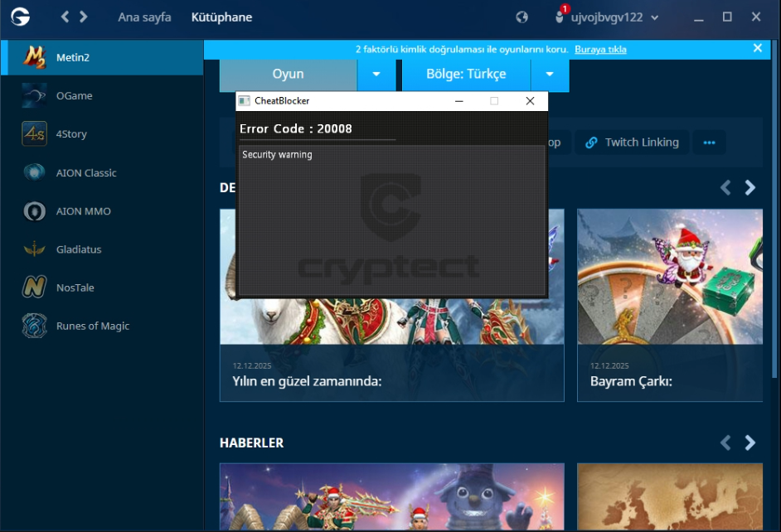Show the previous HABERLER item
Viewport: 781px width, 532px height.
725,443
